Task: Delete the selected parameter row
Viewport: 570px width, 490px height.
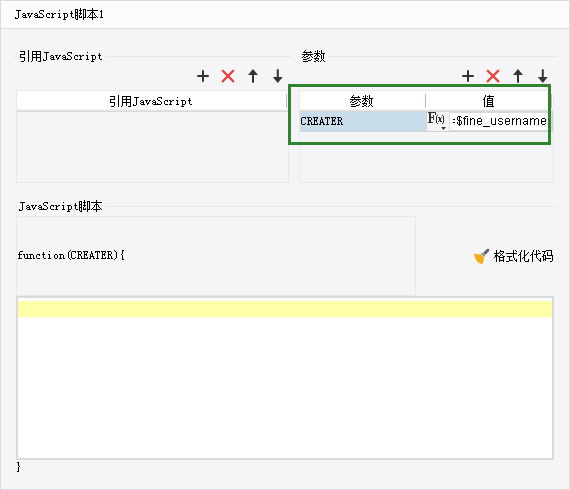Action: [493, 76]
